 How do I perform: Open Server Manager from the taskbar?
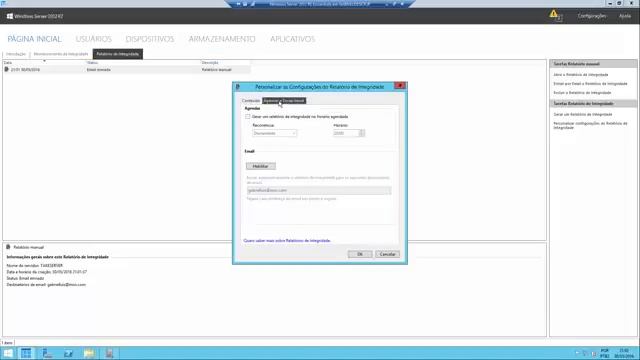pos(47,353)
